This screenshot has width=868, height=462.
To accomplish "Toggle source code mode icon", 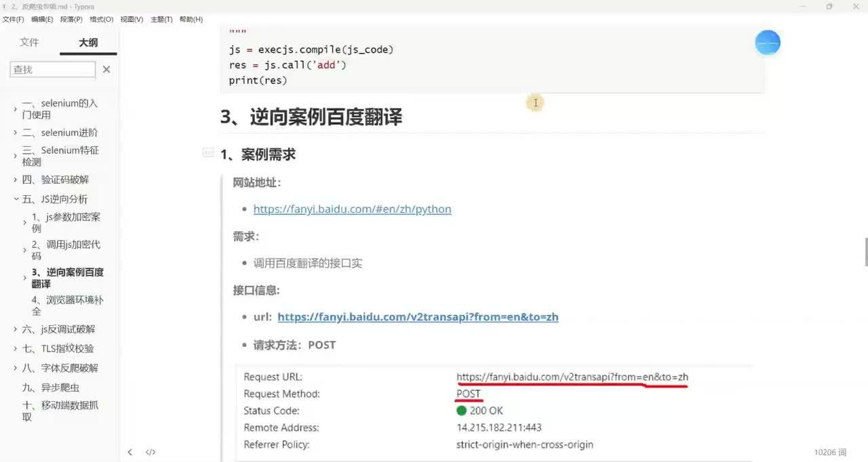I will pyautogui.click(x=151, y=452).
